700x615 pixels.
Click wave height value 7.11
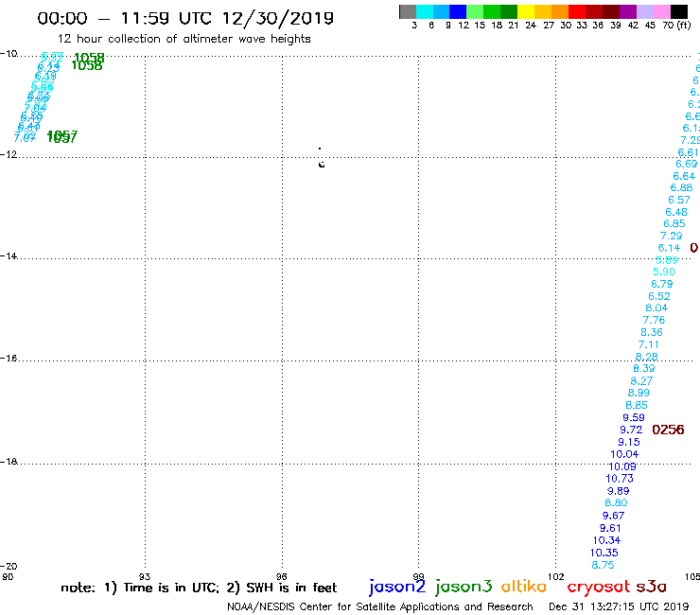(x=648, y=344)
